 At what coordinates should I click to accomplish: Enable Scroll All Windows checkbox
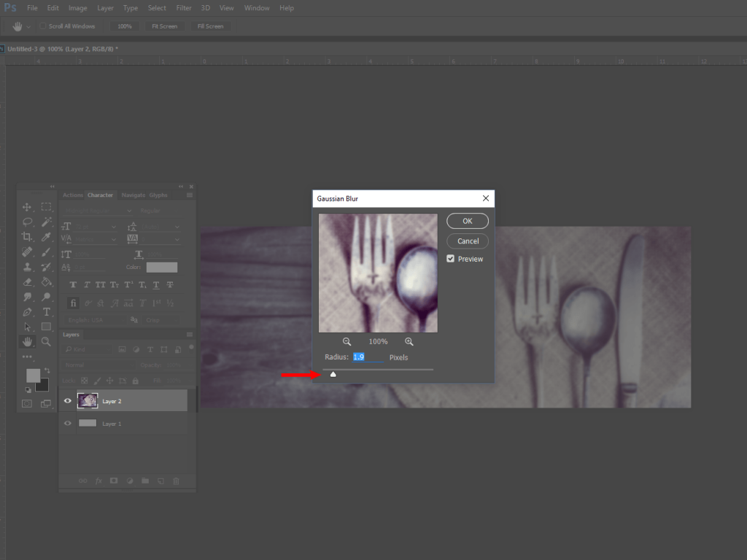(x=43, y=26)
